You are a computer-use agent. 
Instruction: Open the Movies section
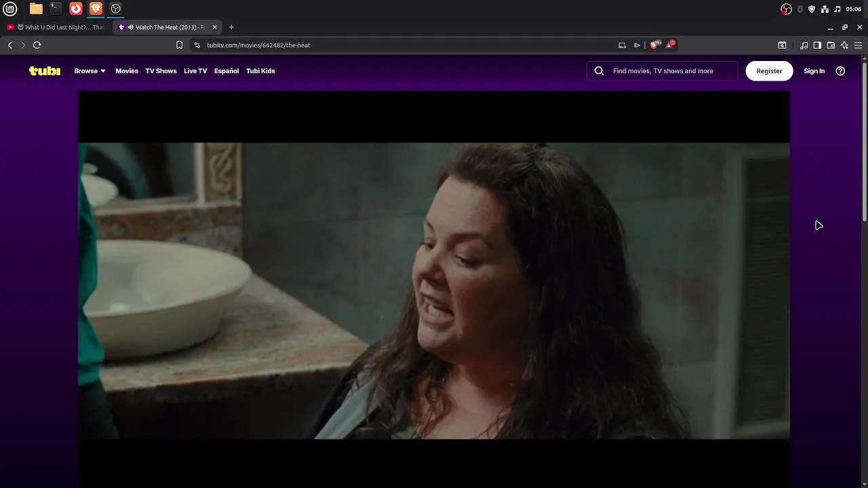coord(127,70)
